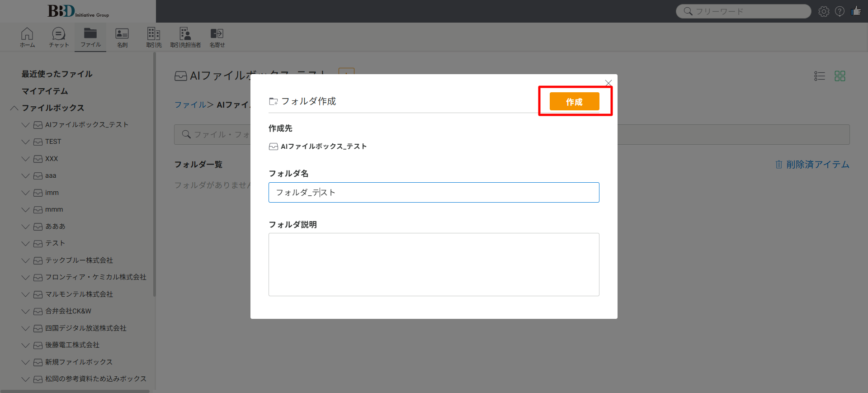The image size is (868, 393).
Task: Collapse the ファイルボックス section
Action: click(14, 108)
